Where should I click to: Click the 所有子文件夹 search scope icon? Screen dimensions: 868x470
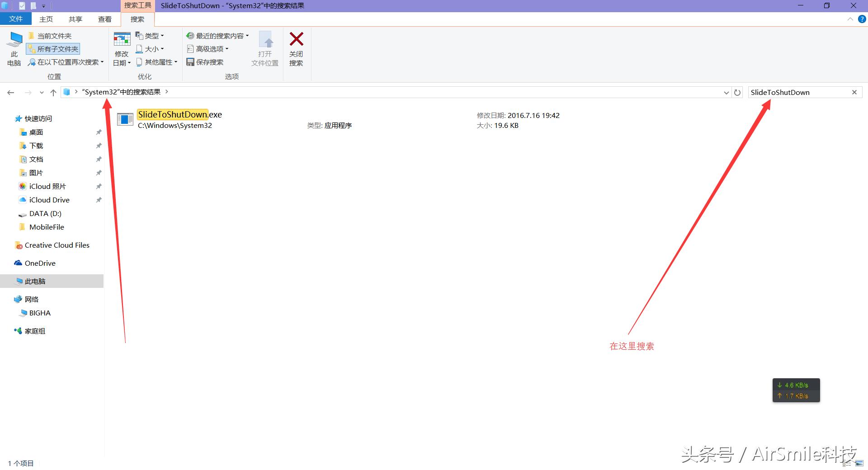click(x=53, y=49)
